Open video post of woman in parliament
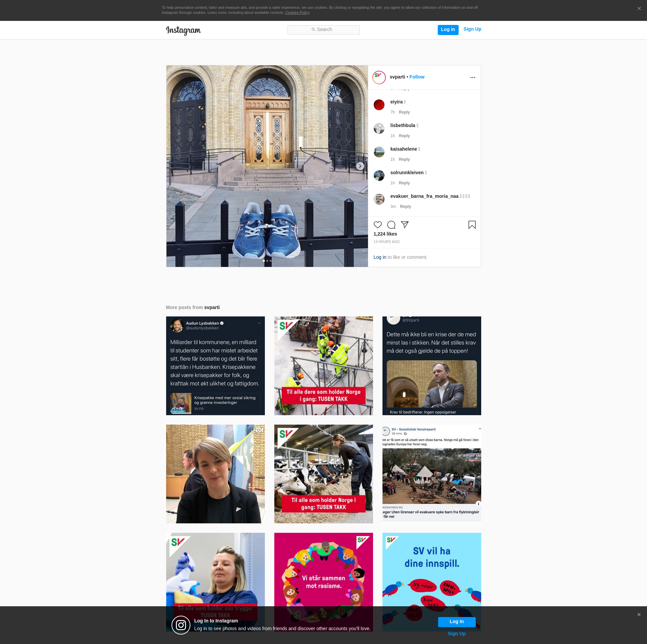 [x=215, y=474]
